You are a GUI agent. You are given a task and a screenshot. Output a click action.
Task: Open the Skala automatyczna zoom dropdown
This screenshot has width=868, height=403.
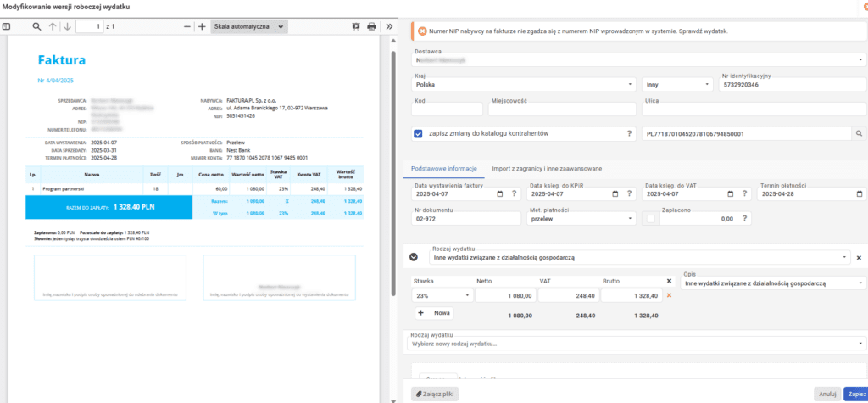[249, 27]
